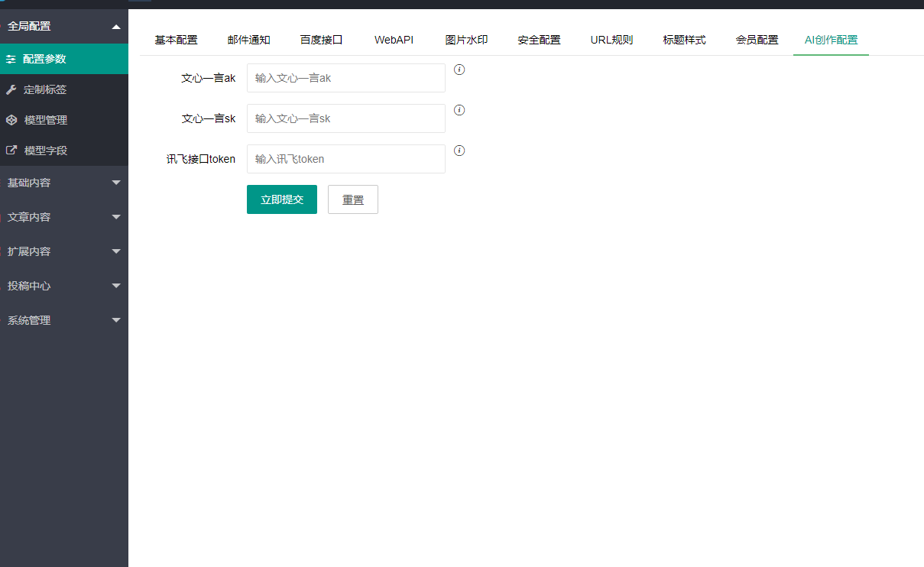Click the 重置 reset button
The width and height of the screenshot is (924, 567).
tap(352, 199)
